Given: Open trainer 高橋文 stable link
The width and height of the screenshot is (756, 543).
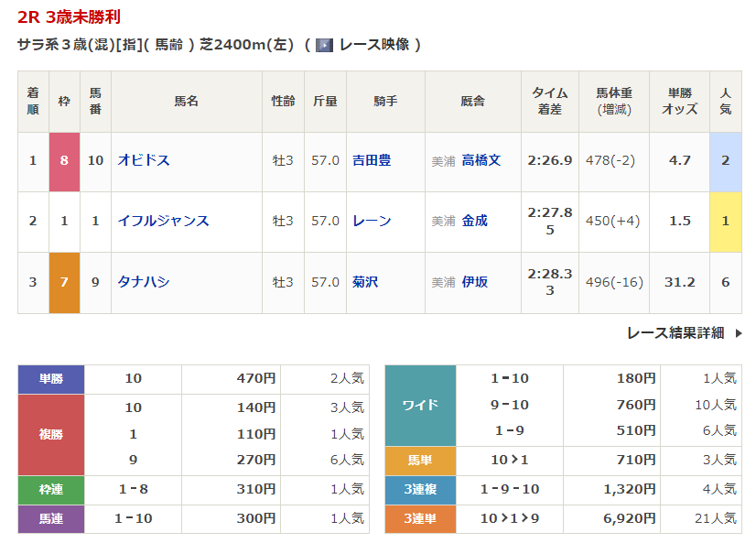Looking at the screenshot, I should [x=481, y=160].
